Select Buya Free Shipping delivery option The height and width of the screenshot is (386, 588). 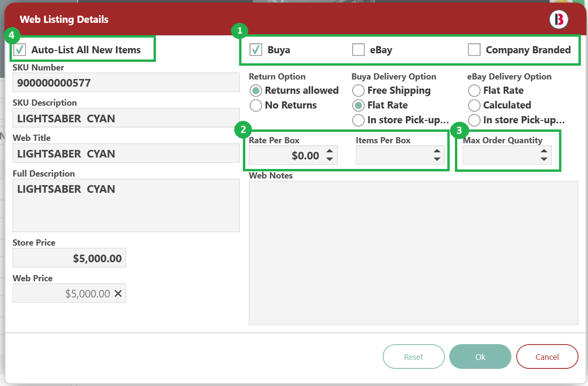[x=358, y=90]
